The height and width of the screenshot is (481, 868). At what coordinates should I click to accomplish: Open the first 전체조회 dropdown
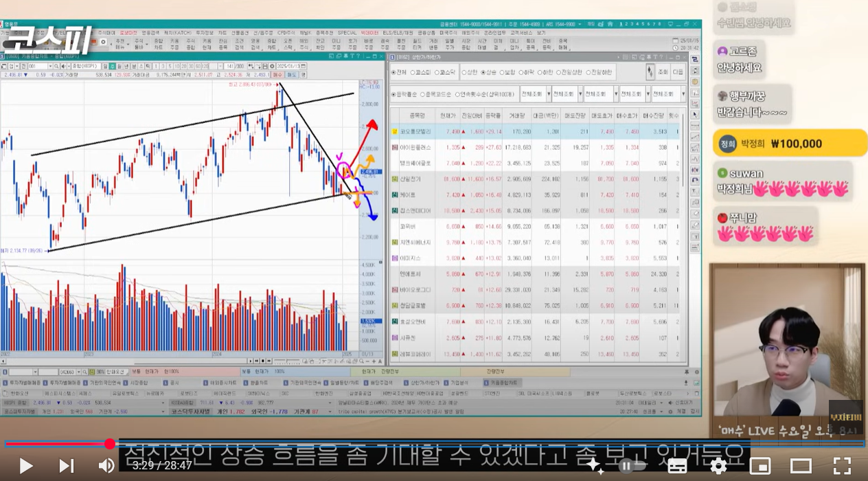pyautogui.click(x=536, y=94)
